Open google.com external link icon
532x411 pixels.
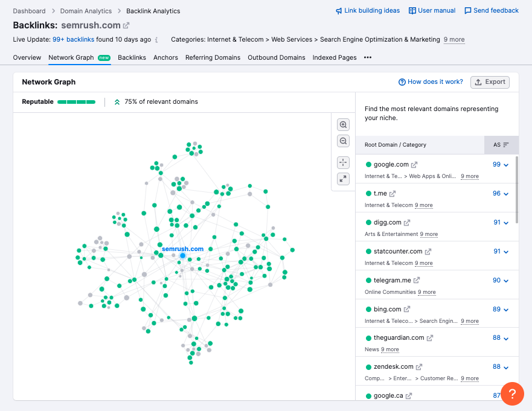(414, 165)
